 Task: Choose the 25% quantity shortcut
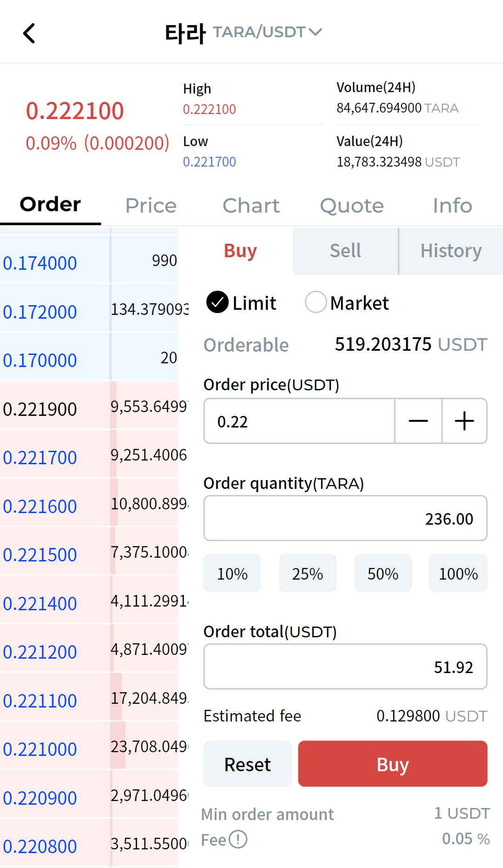[x=307, y=574]
